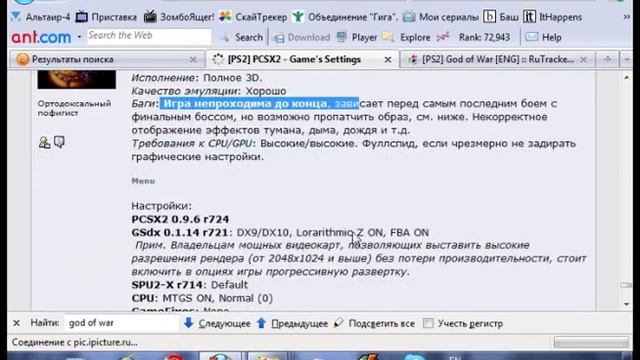Open the Explore toolbar item
640x360 pixels.
[x=406, y=38]
